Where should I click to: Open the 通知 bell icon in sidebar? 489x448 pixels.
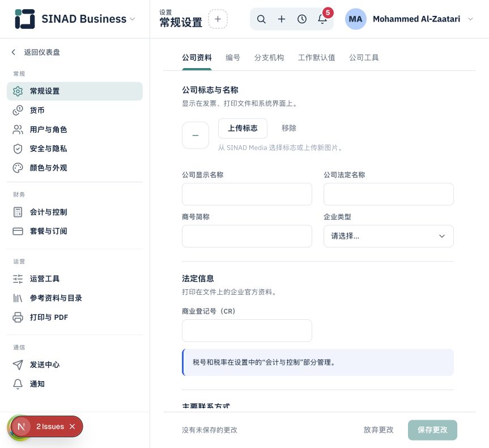[x=18, y=384]
